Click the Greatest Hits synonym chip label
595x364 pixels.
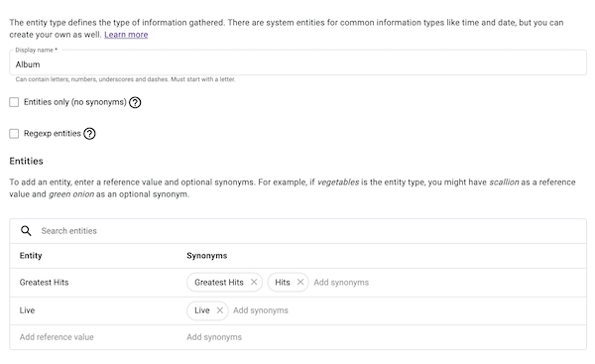click(219, 283)
